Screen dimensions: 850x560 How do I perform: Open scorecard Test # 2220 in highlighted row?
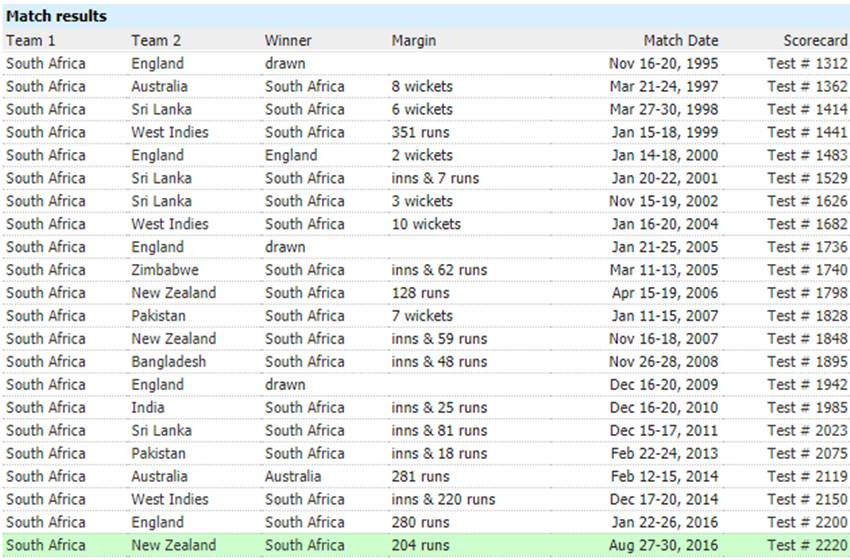click(807, 545)
